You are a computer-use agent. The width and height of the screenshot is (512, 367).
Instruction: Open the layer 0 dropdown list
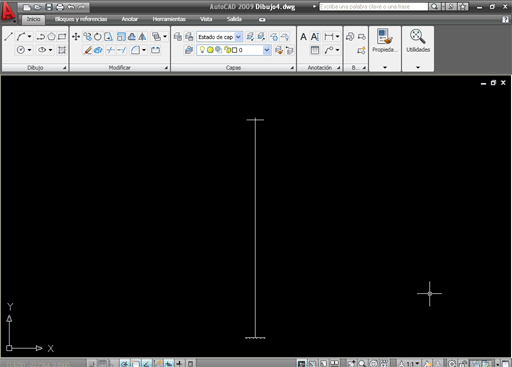(267, 50)
